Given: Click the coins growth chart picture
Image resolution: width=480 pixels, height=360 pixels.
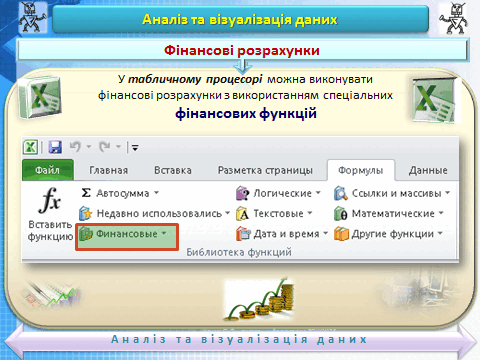Looking at the screenshot, I should point(260,299).
